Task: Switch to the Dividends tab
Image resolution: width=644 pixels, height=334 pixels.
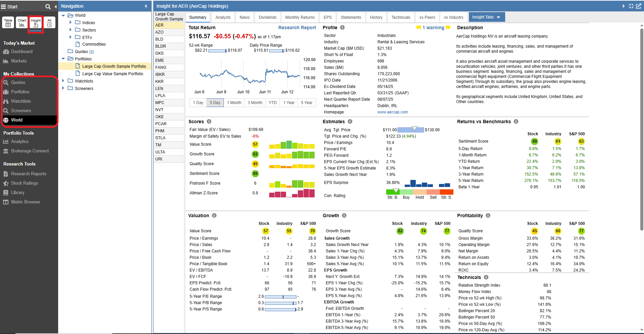Action: click(268, 17)
